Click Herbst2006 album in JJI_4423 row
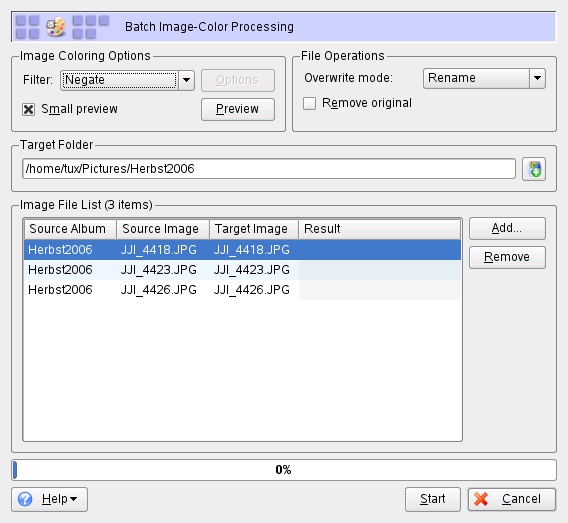The image size is (568, 523). pos(60,270)
